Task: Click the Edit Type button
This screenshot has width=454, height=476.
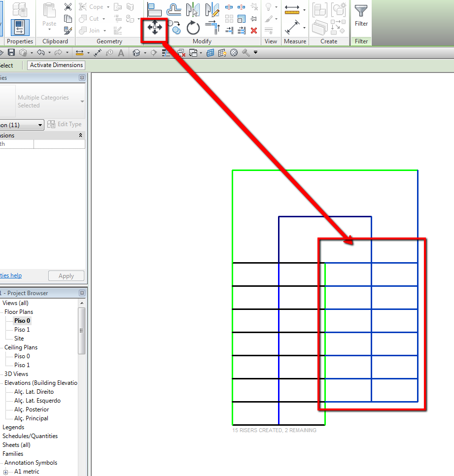Action: [x=65, y=124]
